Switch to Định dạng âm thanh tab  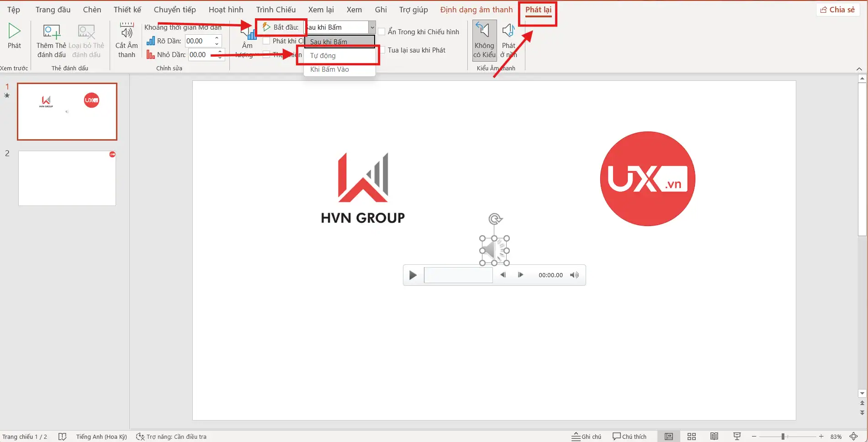[x=476, y=10]
